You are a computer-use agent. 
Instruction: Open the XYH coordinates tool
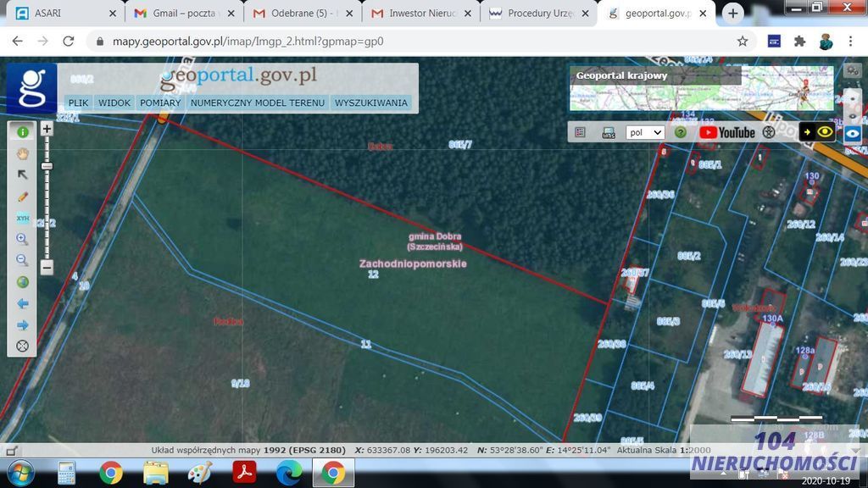(22, 218)
